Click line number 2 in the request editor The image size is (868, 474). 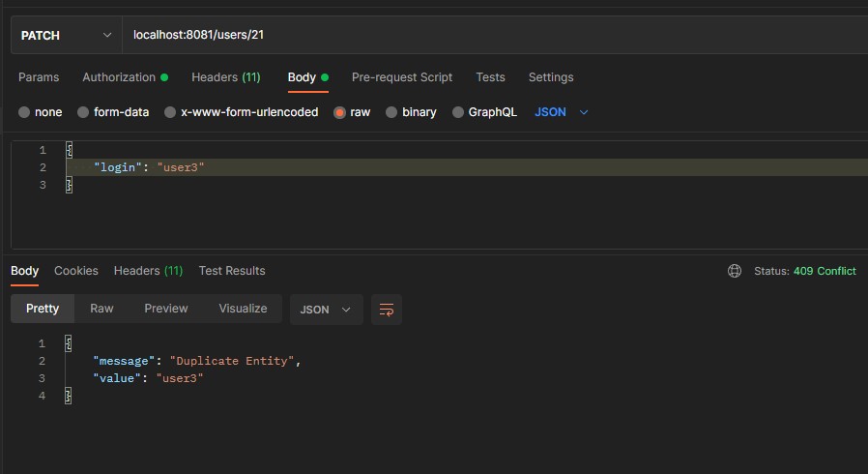[x=43, y=167]
